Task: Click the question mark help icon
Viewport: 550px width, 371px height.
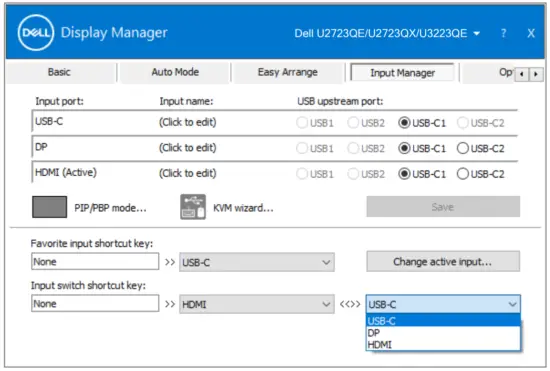Action: click(x=503, y=33)
